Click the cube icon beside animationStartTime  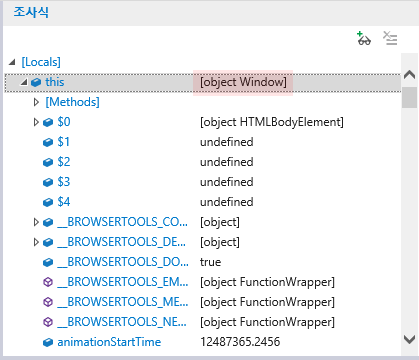tap(48, 342)
